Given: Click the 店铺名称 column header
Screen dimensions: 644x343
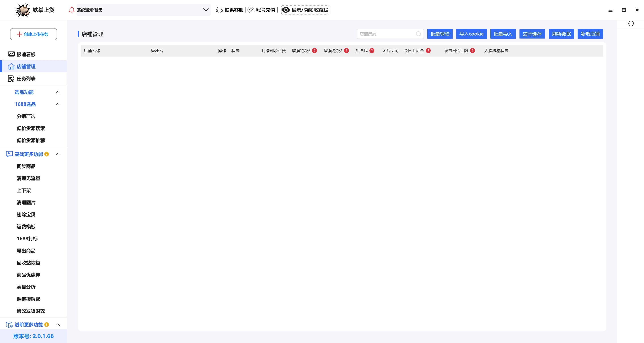Looking at the screenshot, I should [92, 51].
